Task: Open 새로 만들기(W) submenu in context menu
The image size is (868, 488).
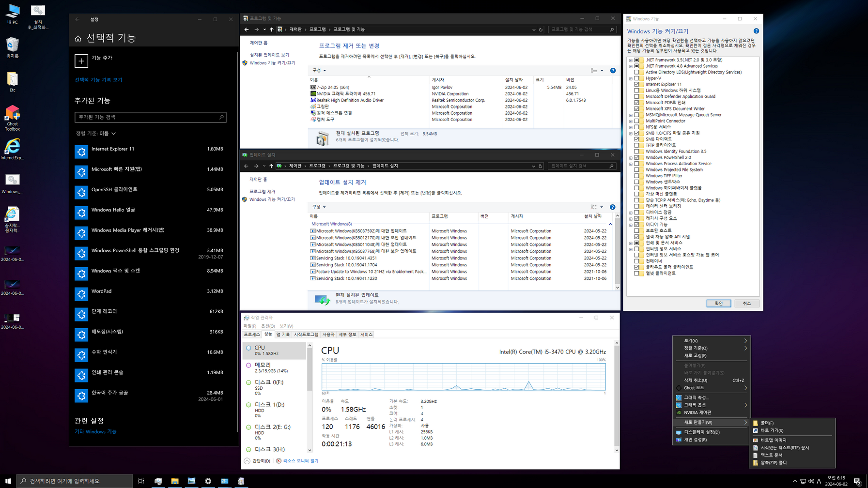Action: tap(712, 423)
